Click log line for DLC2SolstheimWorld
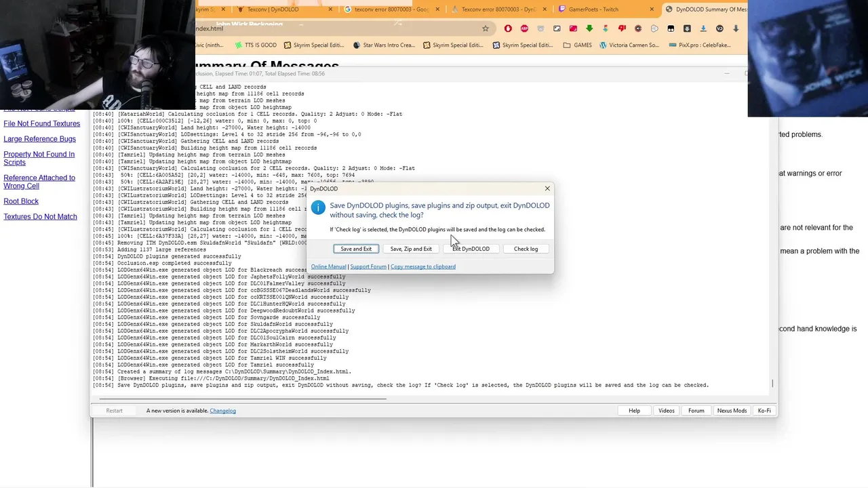Viewport: 868px width, 488px height. 221,351
